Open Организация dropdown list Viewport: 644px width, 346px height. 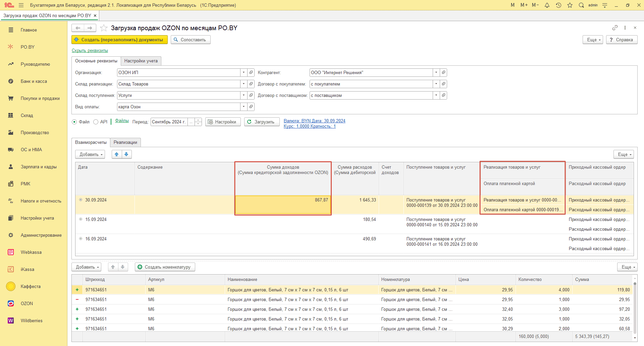click(244, 72)
